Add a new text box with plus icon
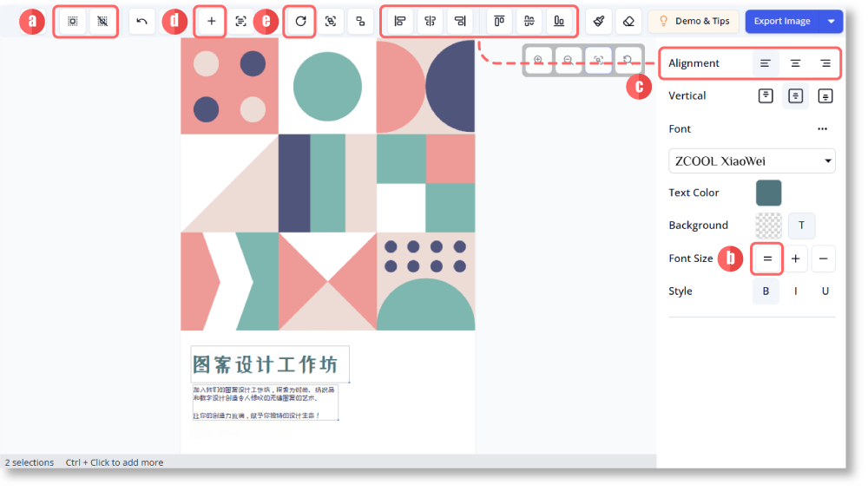The width and height of the screenshot is (868, 491). 212,22
